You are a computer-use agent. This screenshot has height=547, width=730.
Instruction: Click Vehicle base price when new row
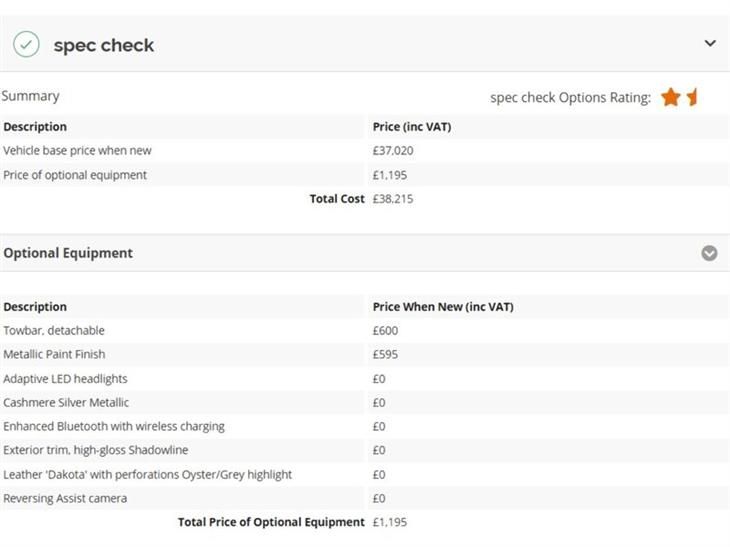pos(365,150)
